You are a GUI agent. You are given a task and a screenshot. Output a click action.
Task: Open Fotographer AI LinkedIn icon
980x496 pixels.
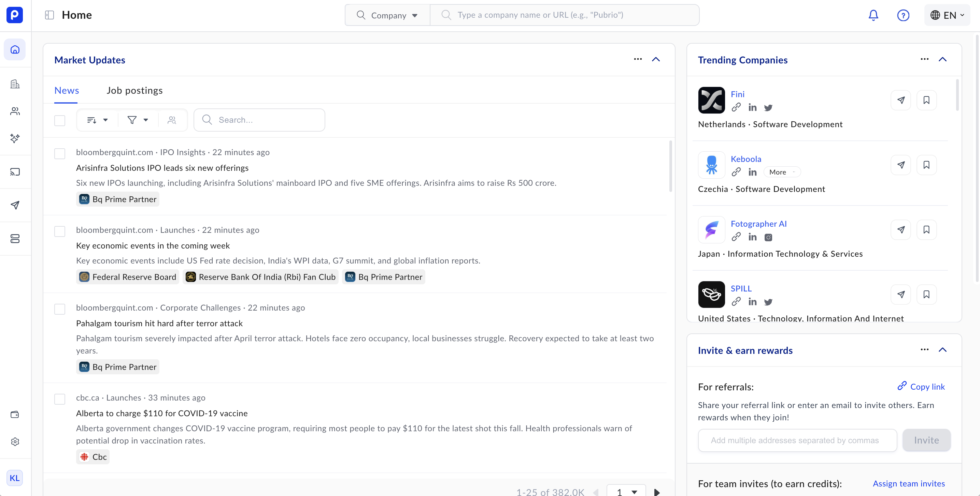pos(752,237)
